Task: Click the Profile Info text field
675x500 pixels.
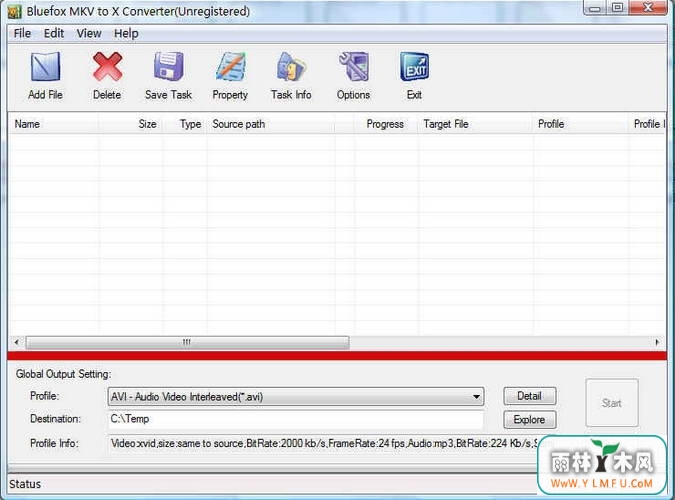Action: point(323,443)
